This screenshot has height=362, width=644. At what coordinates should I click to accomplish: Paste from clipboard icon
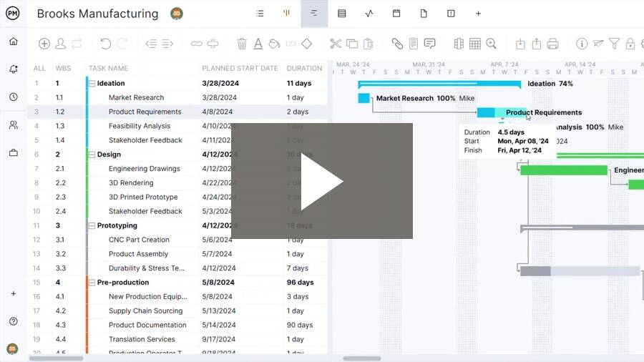pyautogui.click(x=369, y=44)
